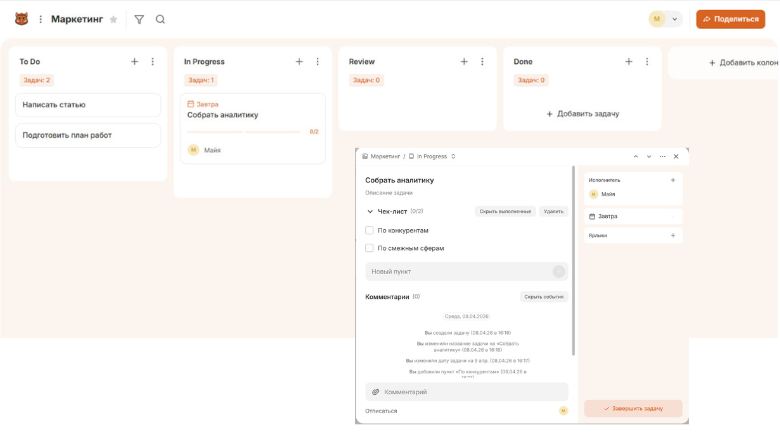The height and width of the screenshot is (440, 780).
Task: Open the Done column three-dot menu
Action: tap(647, 62)
